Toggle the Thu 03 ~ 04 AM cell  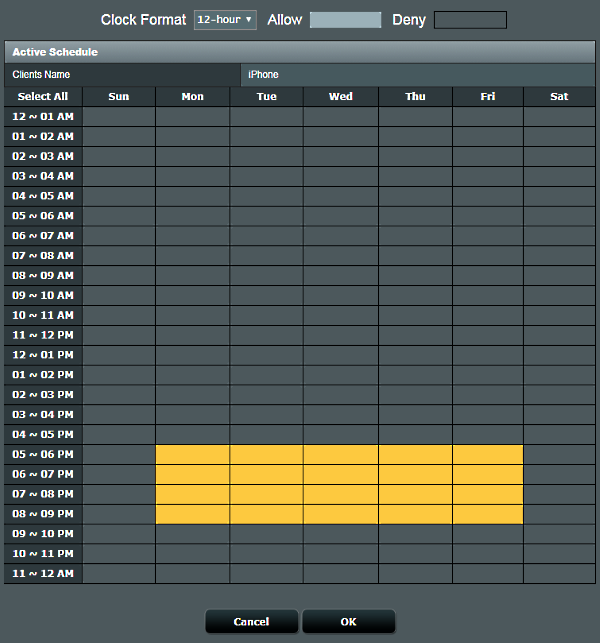point(415,176)
